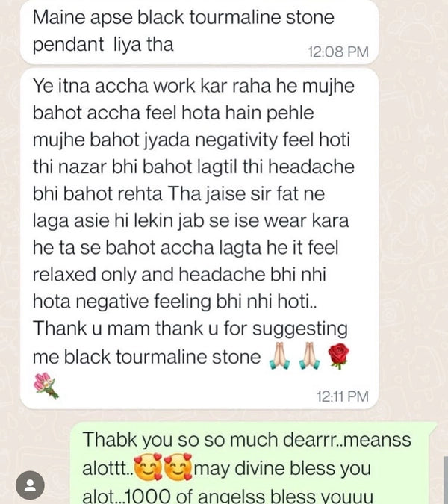
Task: Click the second smiling hearts emoji
Action: pos(178,467)
